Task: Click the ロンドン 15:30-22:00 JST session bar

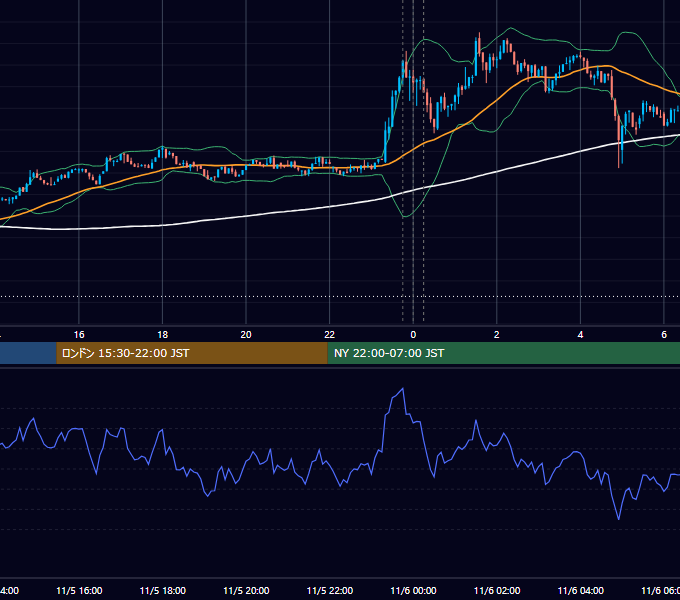Action: tap(192, 353)
